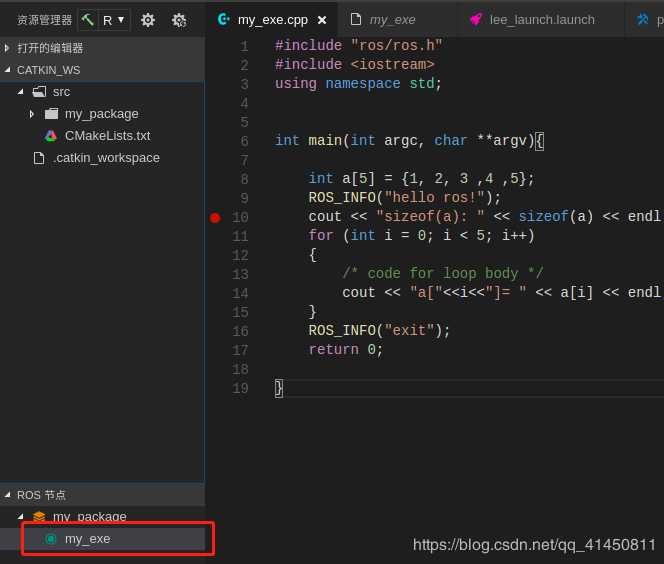The width and height of the screenshot is (664, 564).
Task: Click the for loop header line
Action: pos(421,235)
